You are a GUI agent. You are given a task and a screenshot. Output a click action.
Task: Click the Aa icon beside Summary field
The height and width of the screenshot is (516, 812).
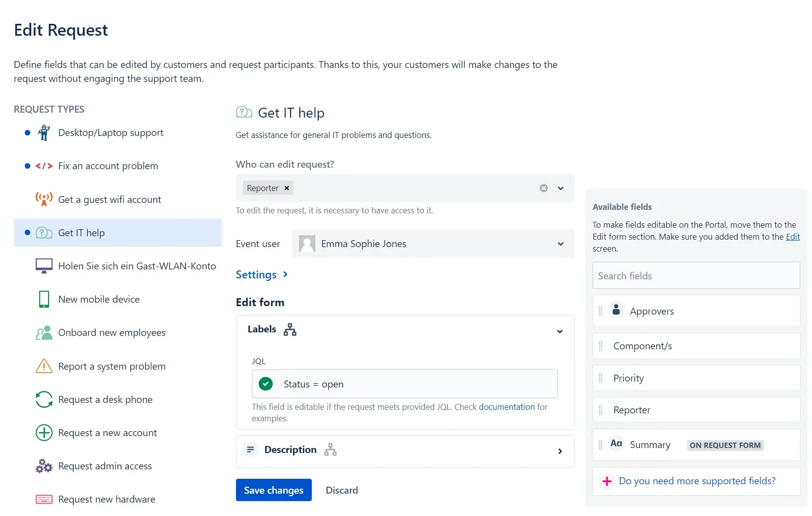pyautogui.click(x=616, y=444)
